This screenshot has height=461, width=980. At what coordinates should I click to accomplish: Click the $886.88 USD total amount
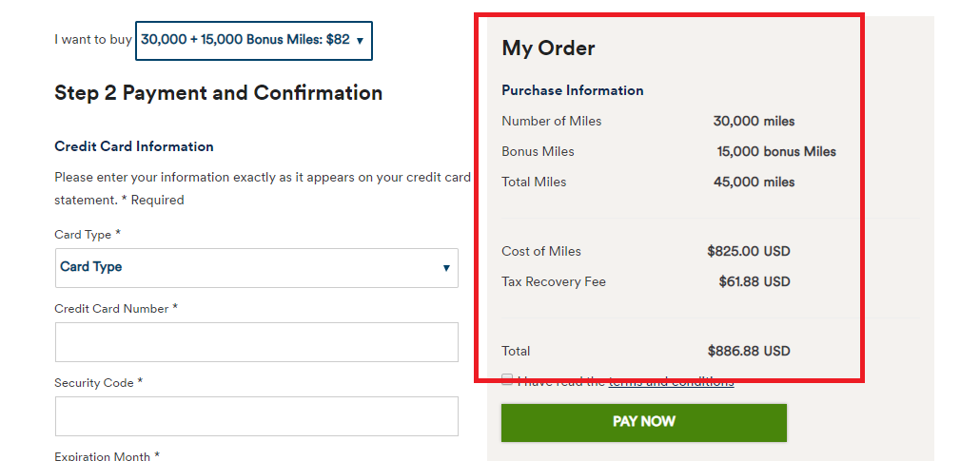[749, 351]
